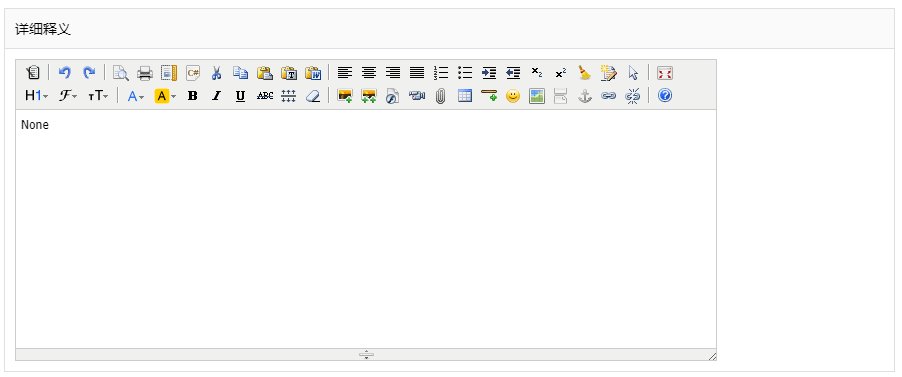Click inside the editor text area

[366, 229]
